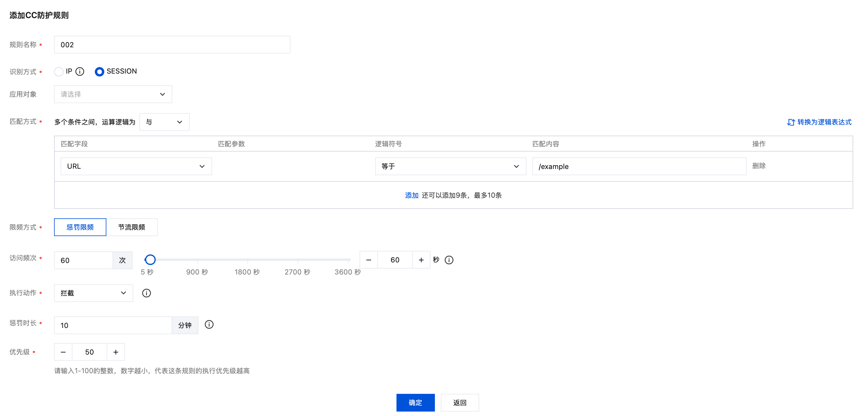Select the IP identification radio button

(58, 72)
